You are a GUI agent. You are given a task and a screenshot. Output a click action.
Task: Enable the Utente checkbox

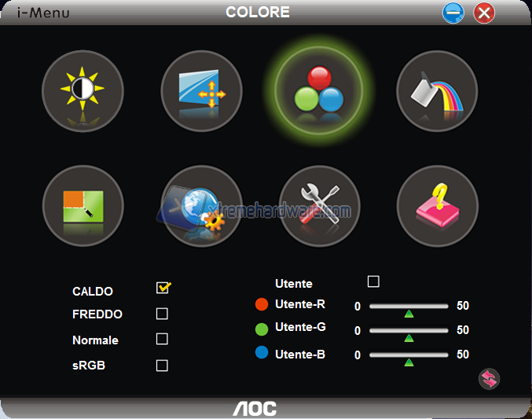tap(373, 281)
